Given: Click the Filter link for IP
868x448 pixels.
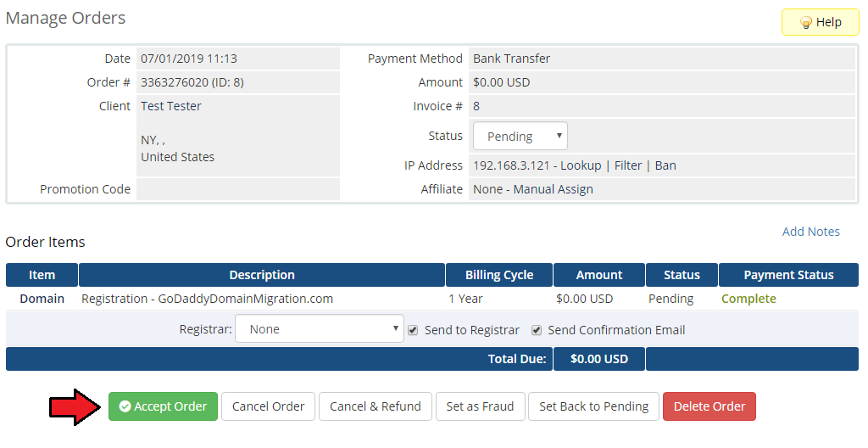Looking at the screenshot, I should (628, 165).
